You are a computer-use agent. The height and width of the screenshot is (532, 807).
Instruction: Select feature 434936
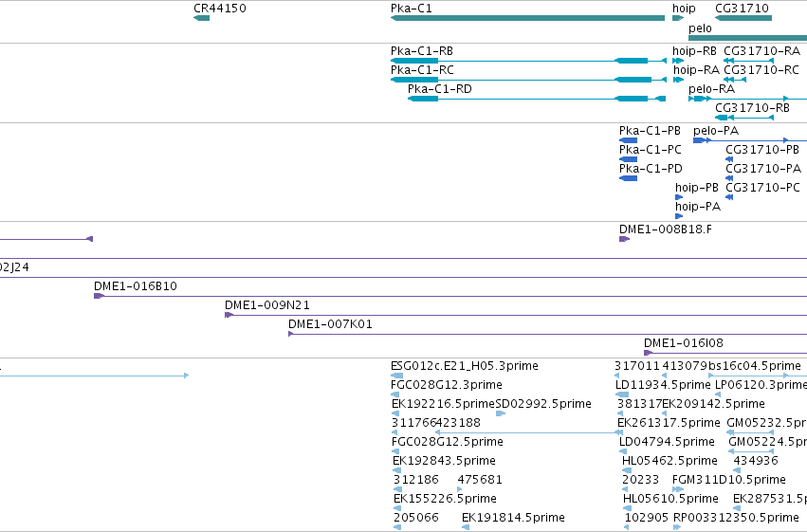click(737, 470)
